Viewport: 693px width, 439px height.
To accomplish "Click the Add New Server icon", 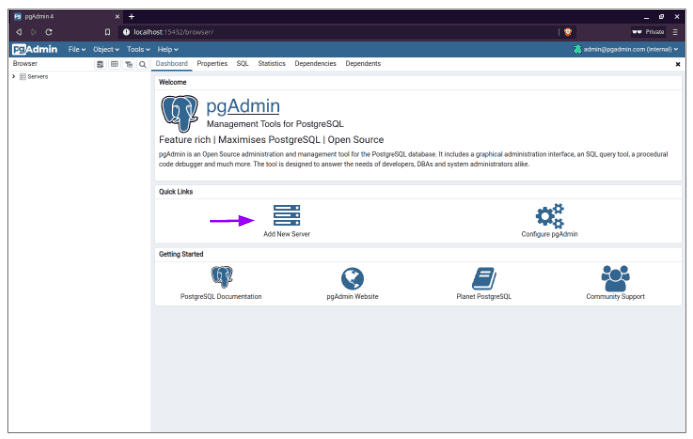I will (286, 215).
